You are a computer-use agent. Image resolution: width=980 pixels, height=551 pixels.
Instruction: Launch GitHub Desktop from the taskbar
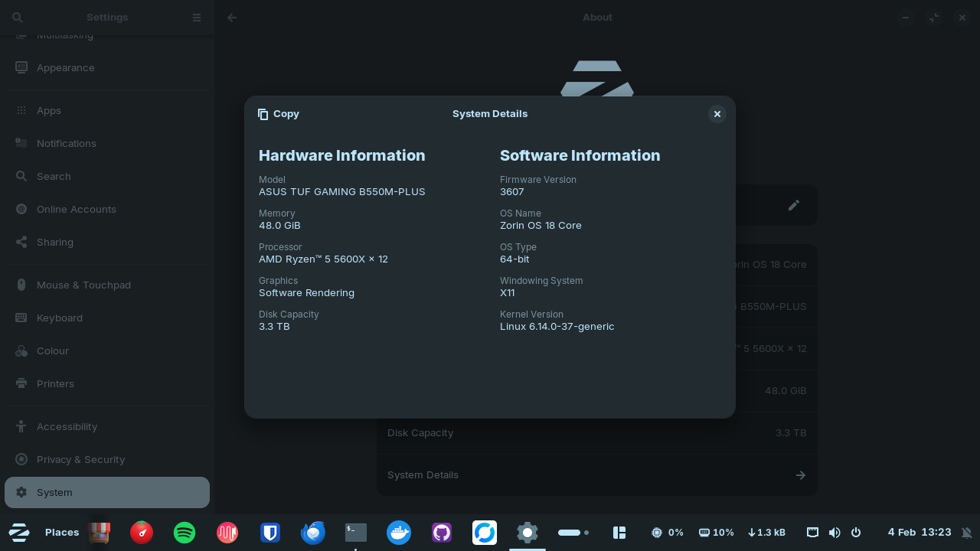pos(442,533)
